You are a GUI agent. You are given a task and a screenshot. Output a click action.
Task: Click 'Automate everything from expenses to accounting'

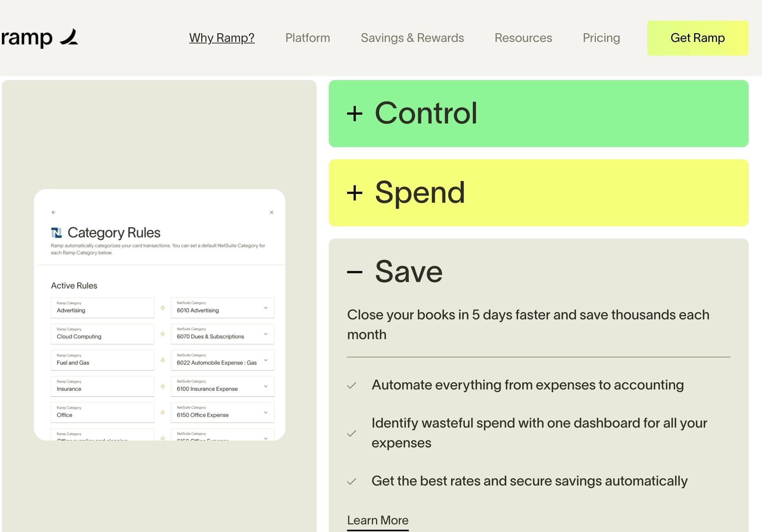coord(528,385)
